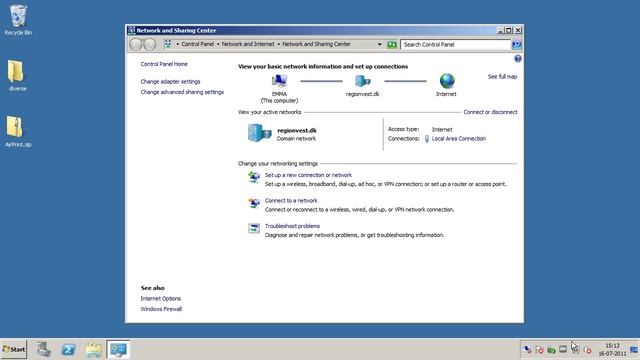Click the Network Sharing Center taskbar button

pyautogui.click(x=118, y=349)
